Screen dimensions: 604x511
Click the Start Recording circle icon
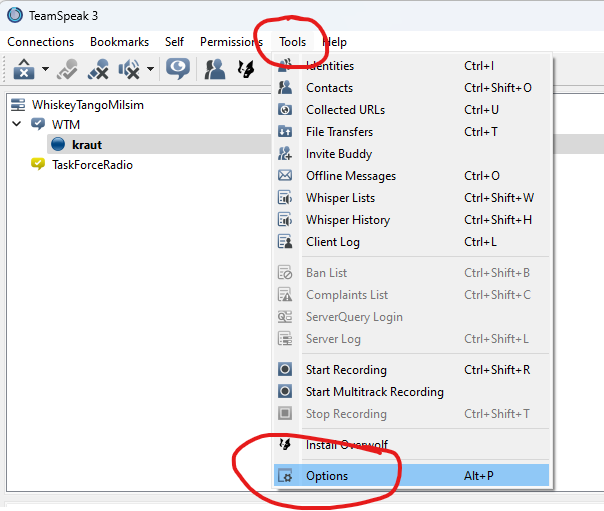(x=285, y=369)
